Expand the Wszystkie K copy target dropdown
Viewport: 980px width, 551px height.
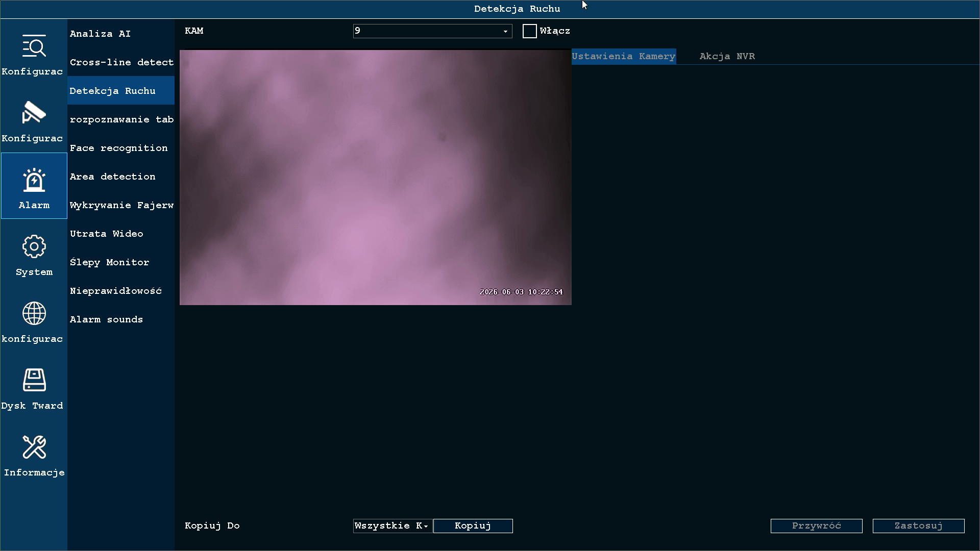point(392,526)
